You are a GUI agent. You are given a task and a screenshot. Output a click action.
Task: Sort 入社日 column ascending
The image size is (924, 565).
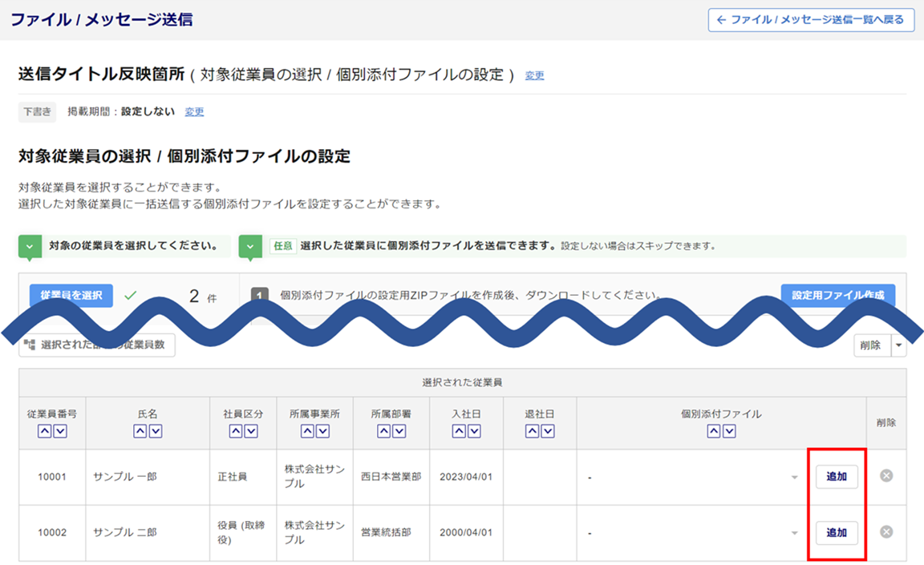coord(458,431)
